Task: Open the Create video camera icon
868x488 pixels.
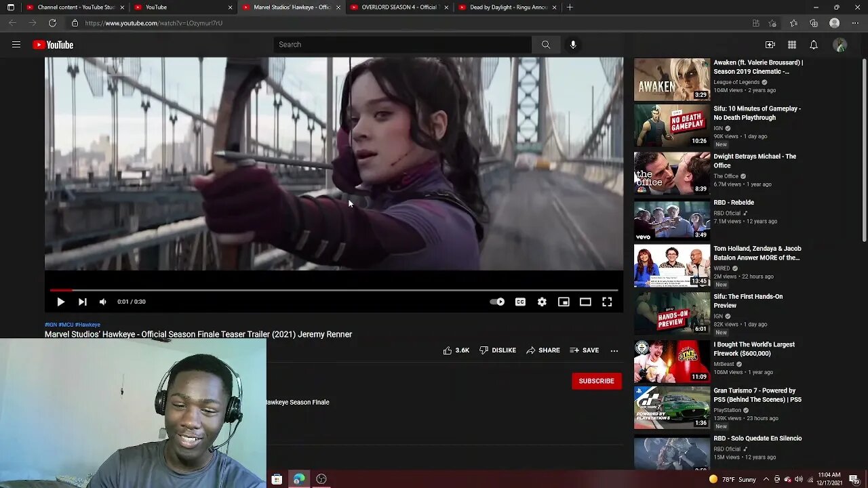Action: (770, 45)
